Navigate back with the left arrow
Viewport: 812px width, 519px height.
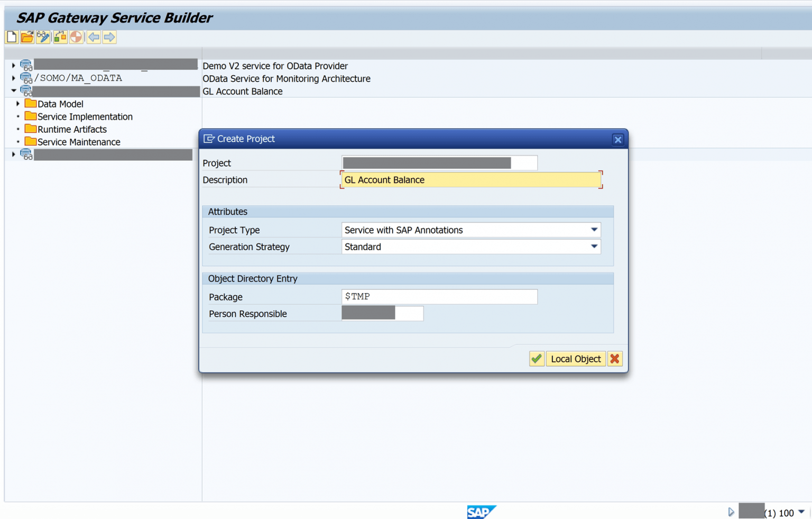pyautogui.click(x=93, y=37)
